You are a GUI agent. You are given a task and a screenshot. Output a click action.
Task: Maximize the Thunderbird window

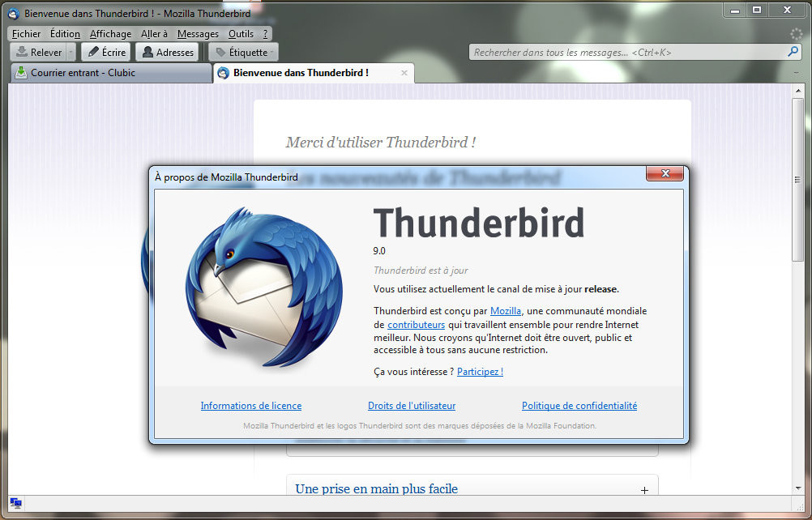point(757,10)
